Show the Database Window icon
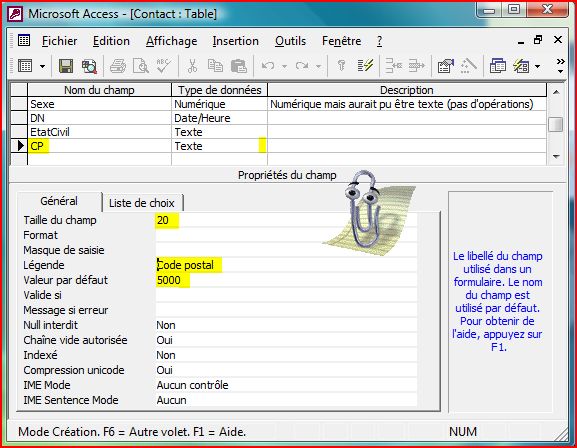 tap(498, 66)
